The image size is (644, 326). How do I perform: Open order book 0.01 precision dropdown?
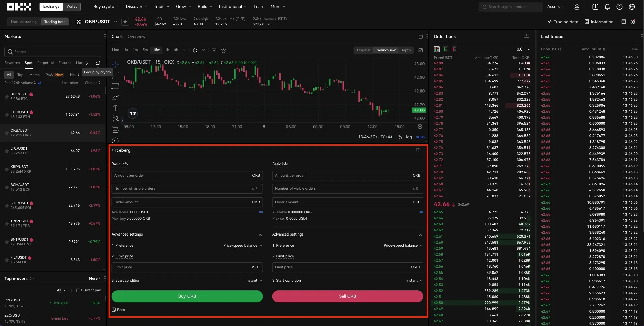click(x=523, y=49)
